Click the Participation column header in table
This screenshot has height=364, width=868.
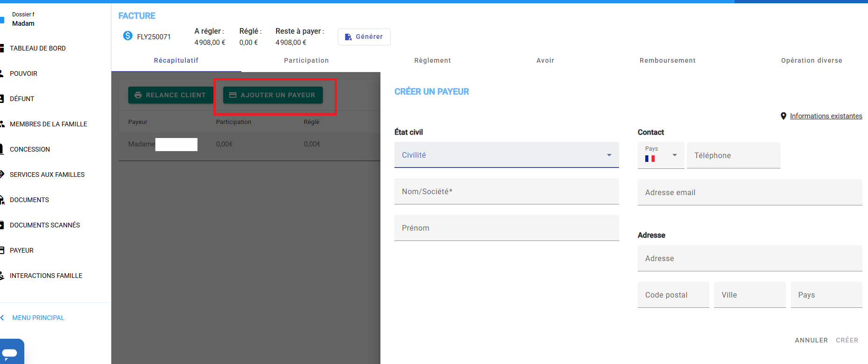[x=233, y=122]
